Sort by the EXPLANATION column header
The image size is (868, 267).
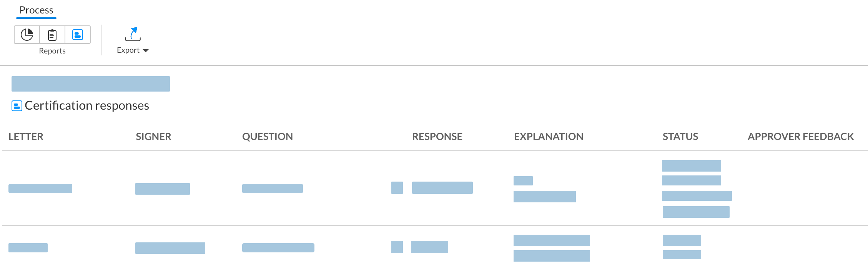click(549, 137)
